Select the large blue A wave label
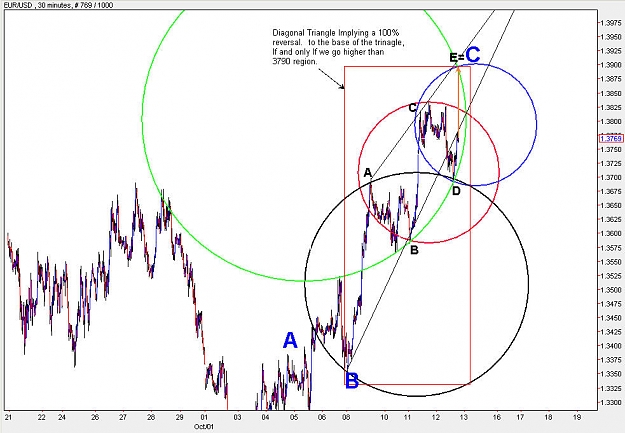 tap(290, 340)
